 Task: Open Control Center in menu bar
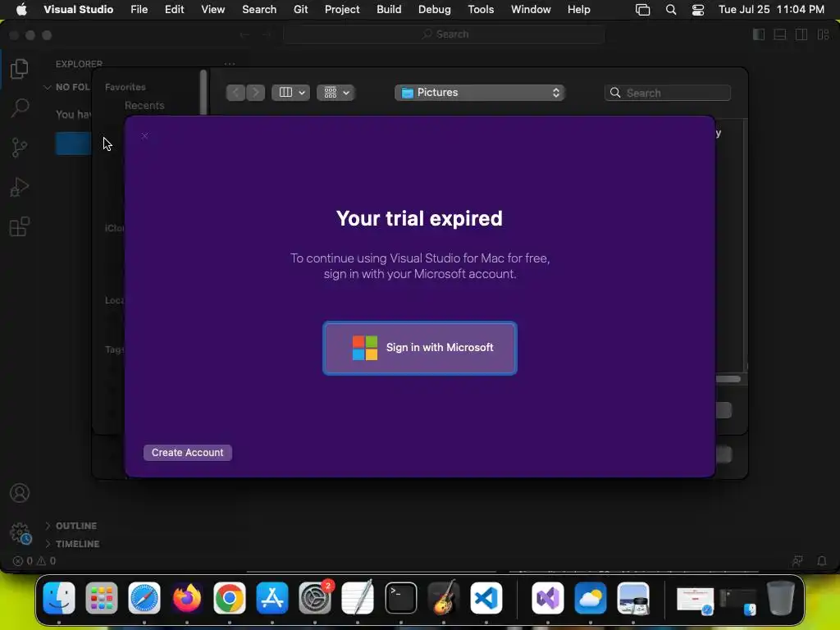(697, 10)
